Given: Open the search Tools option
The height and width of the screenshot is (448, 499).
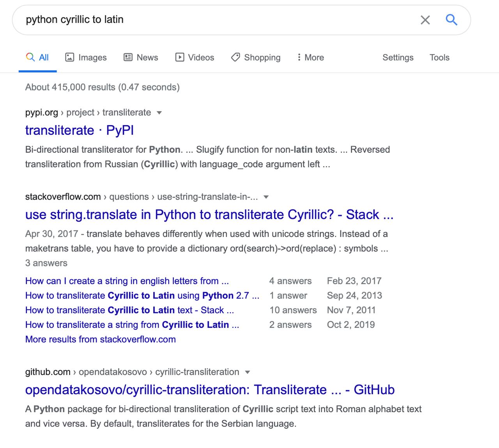Looking at the screenshot, I should 439,58.
